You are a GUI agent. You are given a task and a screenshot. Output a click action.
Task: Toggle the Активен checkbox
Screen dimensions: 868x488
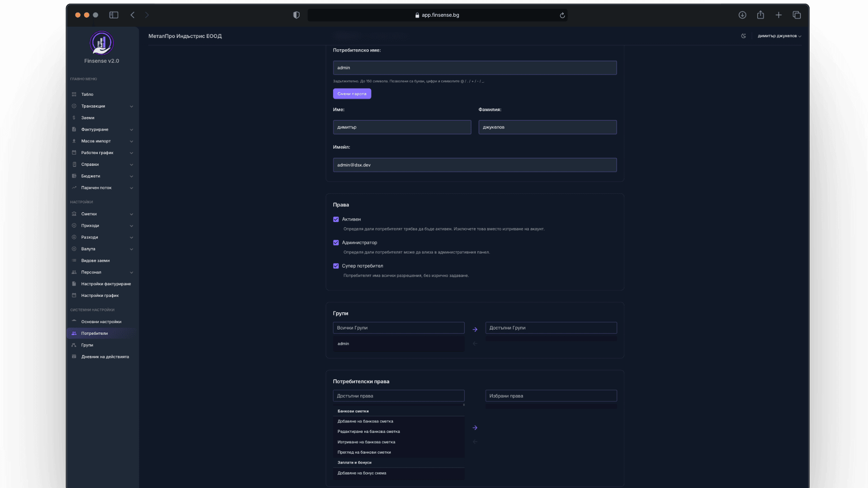click(x=336, y=220)
